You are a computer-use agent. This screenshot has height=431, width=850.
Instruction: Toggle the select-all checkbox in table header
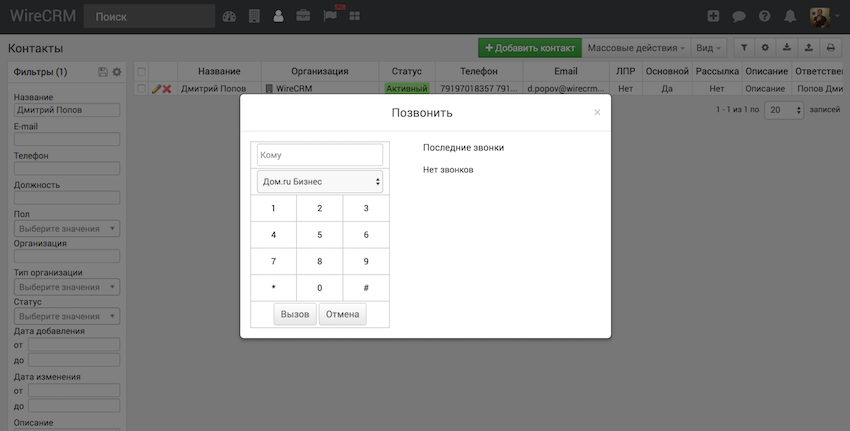[x=141, y=71]
